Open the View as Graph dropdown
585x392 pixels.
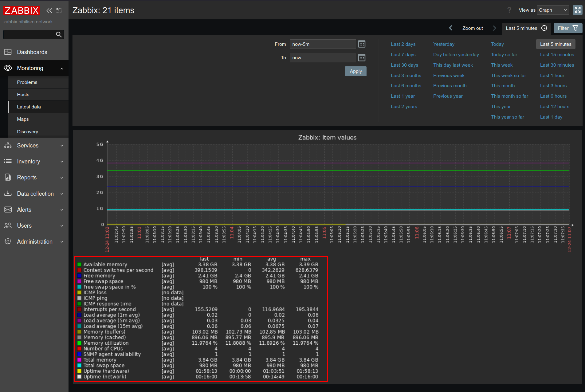(553, 10)
